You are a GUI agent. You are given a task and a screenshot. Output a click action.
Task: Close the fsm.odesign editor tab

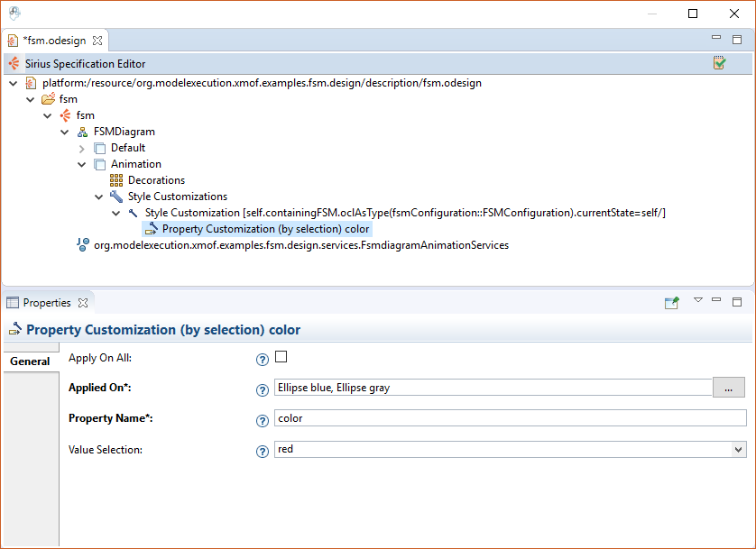(97, 41)
